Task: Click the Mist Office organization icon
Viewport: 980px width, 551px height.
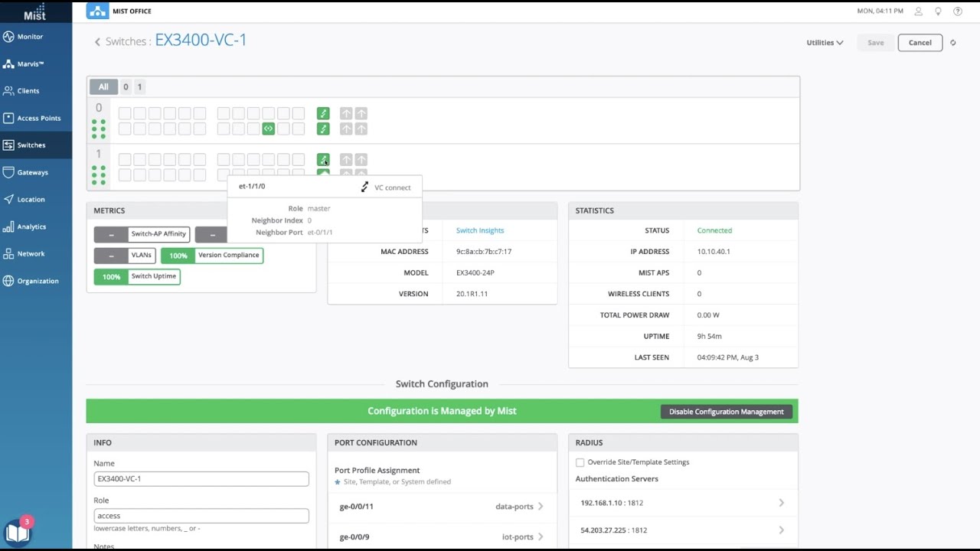Action: tap(97, 11)
